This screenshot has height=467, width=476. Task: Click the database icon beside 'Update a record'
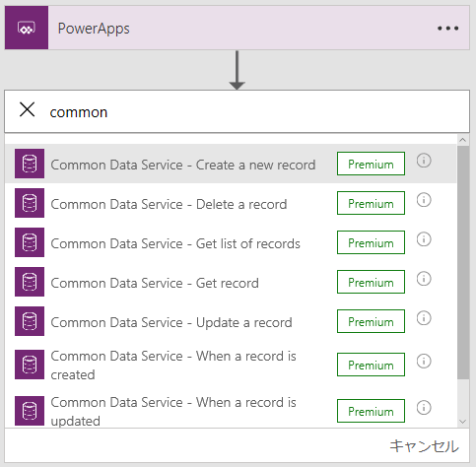pyautogui.click(x=30, y=321)
